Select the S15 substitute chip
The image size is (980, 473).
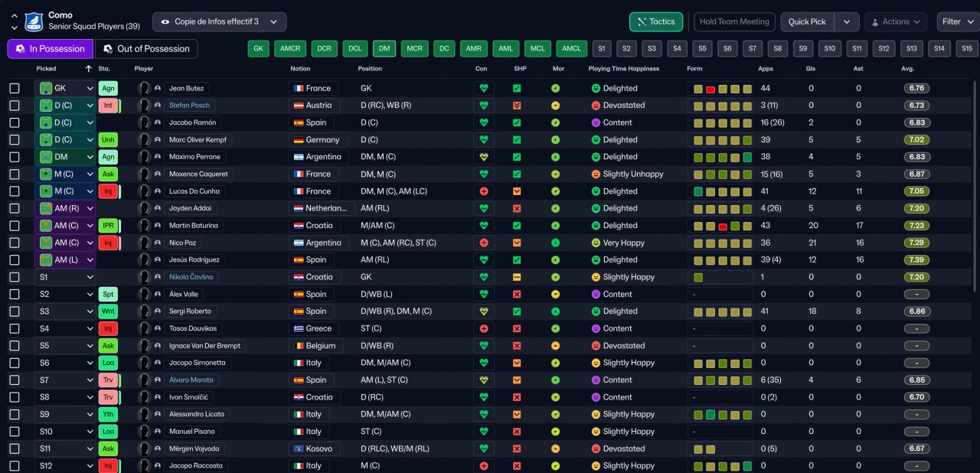pos(966,49)
